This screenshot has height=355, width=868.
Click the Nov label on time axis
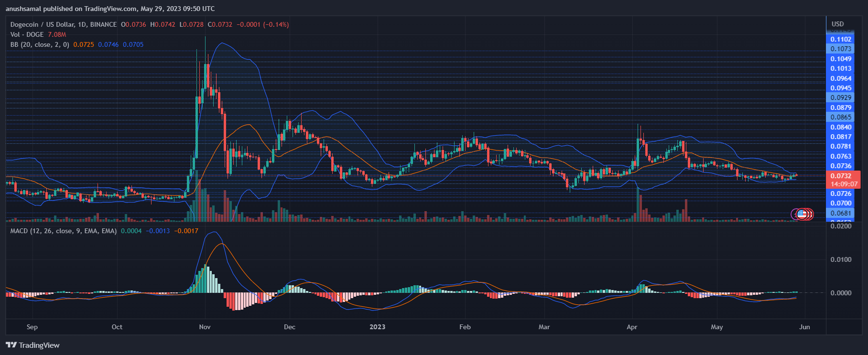coord(205,327)
